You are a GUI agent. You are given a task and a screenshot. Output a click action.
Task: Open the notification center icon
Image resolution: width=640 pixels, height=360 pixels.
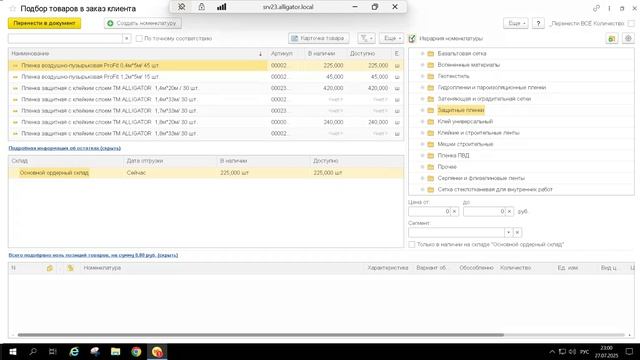tap(629, 352)
